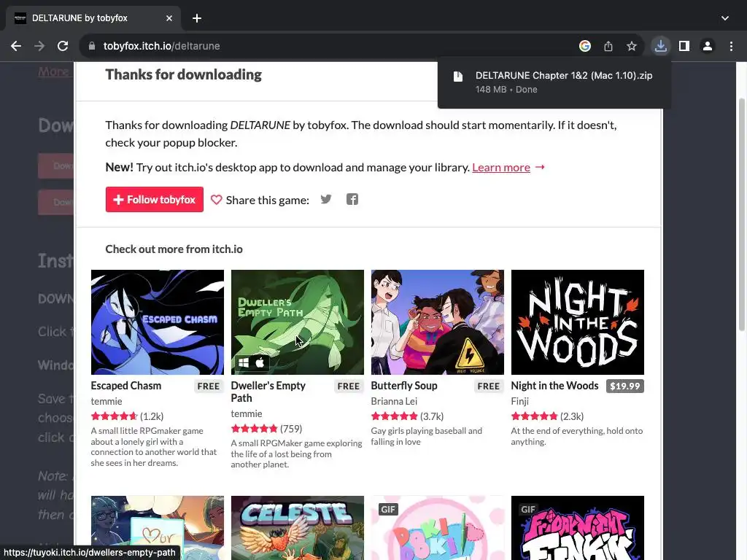
Task: Toggle the side panel icon
Action: [x=684, y=46]
